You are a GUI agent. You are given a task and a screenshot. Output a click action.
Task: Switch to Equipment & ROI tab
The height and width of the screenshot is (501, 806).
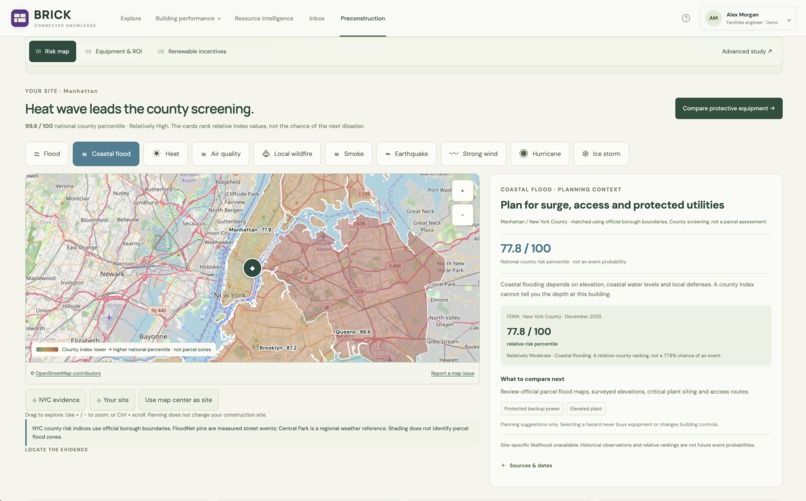[x=114, y=51]
